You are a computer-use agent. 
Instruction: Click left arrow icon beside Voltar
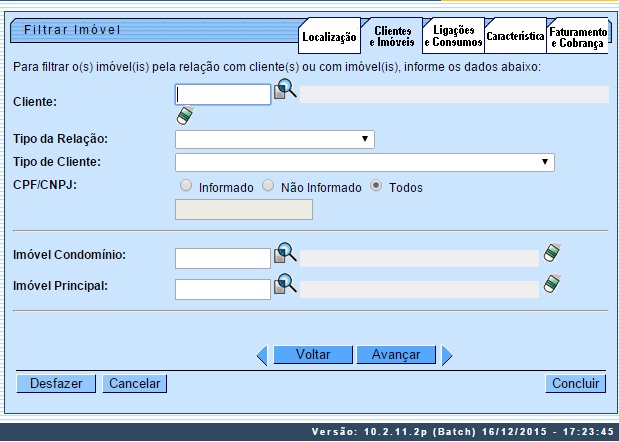click(x=262, y=355)
